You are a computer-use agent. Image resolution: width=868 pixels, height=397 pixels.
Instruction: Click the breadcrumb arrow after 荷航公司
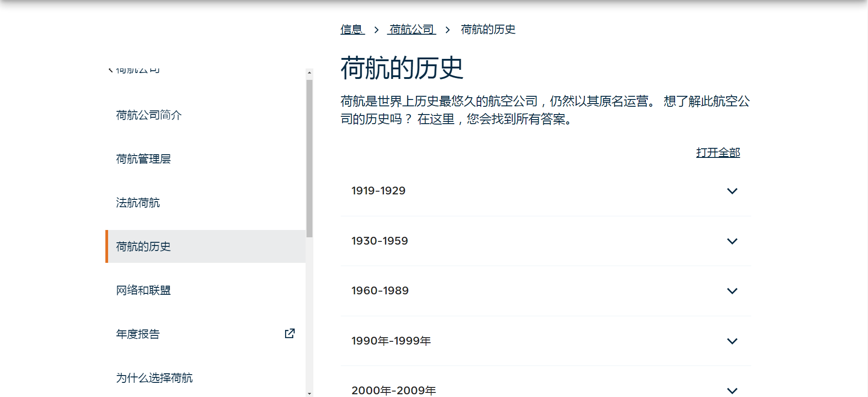(447, 30)
